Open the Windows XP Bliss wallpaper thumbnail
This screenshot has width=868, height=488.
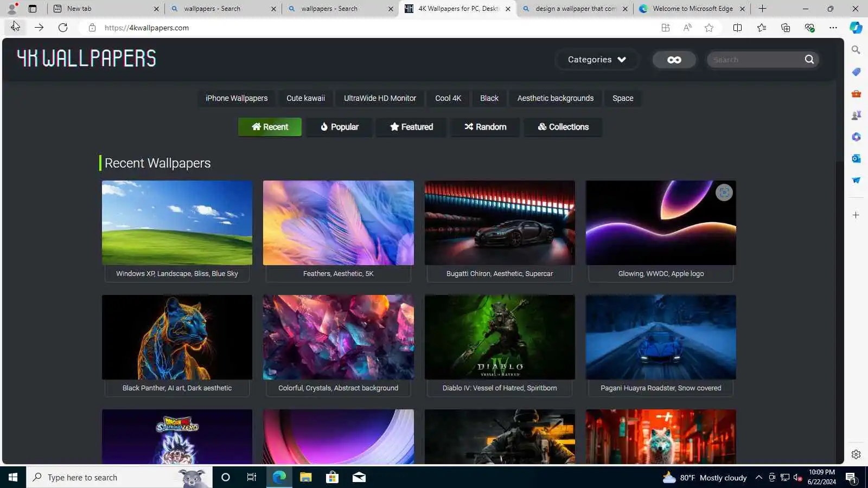tap(177, 223)
